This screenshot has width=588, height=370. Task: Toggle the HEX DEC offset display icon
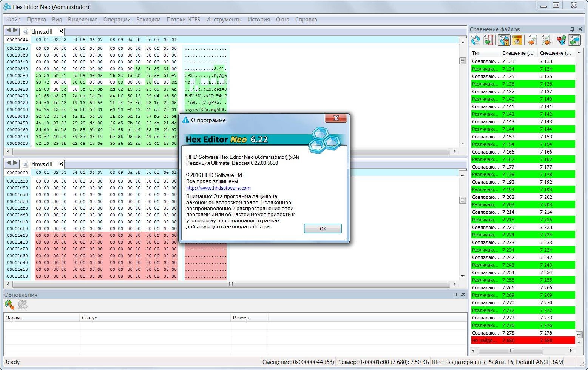517,40
